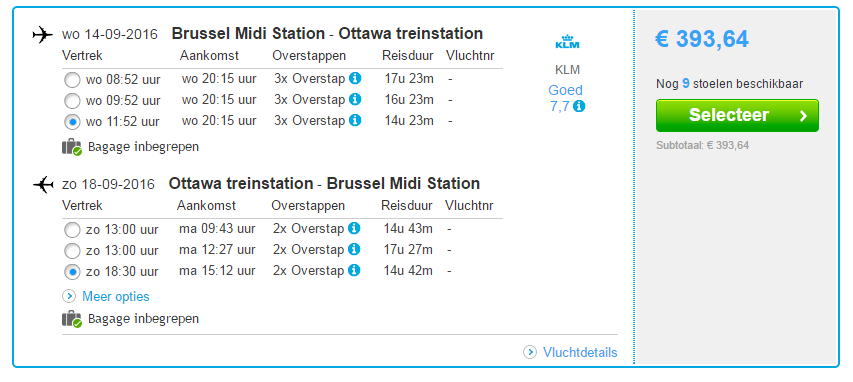Screen dimensions: 853x382
Task: Click the Meer opties chevron icon
Action: [x=69, y=297]
